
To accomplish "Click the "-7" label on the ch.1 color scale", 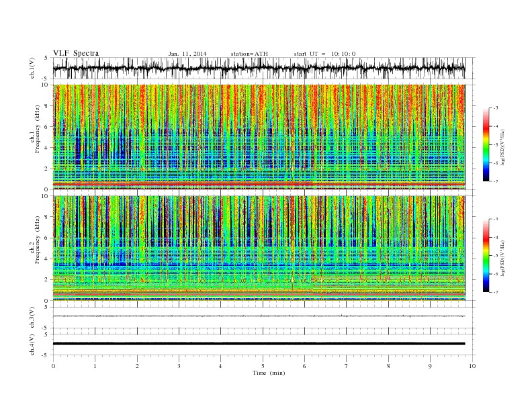I will tap(496, 181).
